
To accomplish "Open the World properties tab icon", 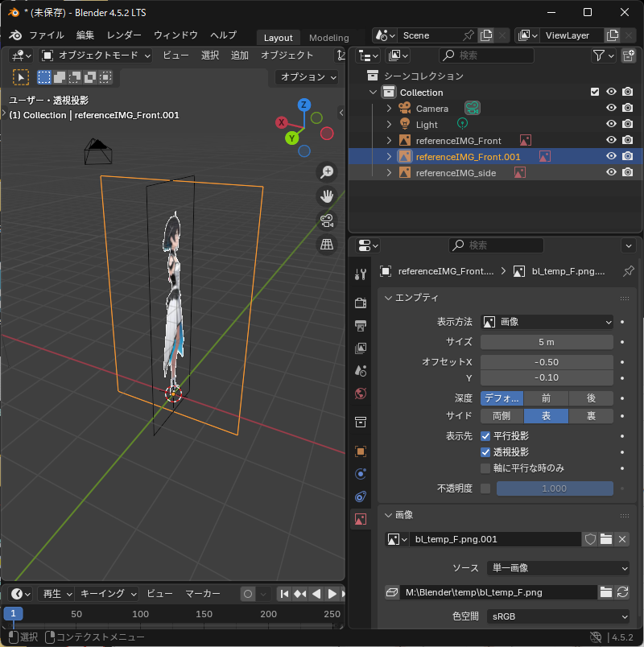I will [x=361, y=394].
